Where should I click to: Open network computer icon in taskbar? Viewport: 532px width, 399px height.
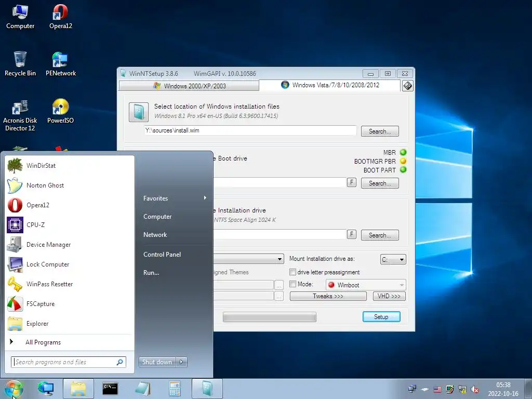pyautogui.click(x=46, y=389)
